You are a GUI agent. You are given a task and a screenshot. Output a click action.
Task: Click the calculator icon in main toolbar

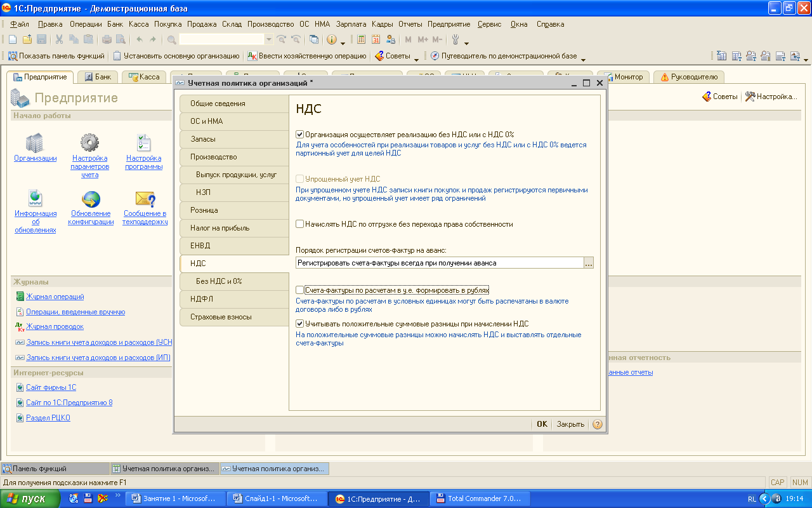coord(362,39)
